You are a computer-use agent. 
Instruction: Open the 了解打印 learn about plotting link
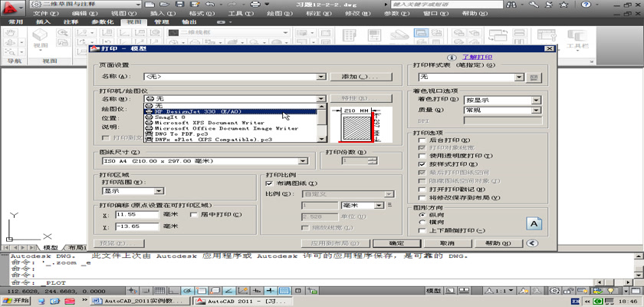[x=477, y=58]
